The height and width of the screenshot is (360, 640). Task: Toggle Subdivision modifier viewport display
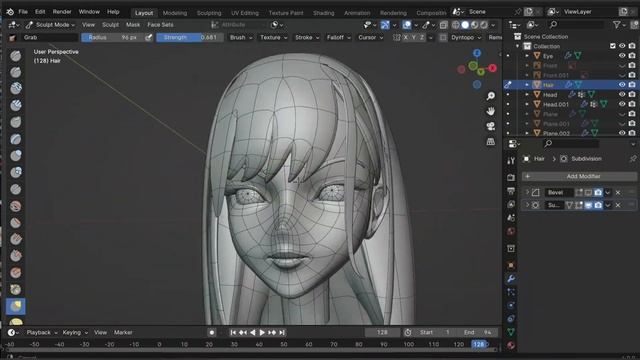tap(588, 205)
